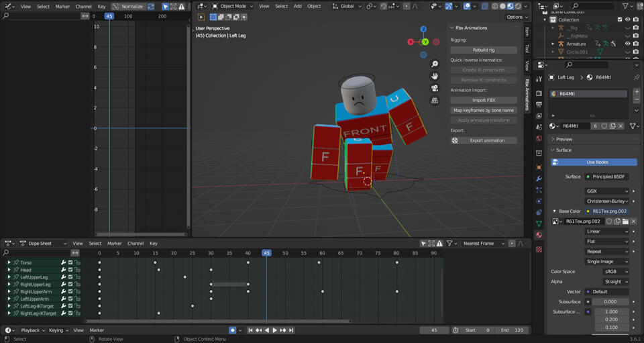Image resolution: width=644 pixels, height=343 pixels.
Task: Hide the Armature in the viewport
Action: point(627,44)
